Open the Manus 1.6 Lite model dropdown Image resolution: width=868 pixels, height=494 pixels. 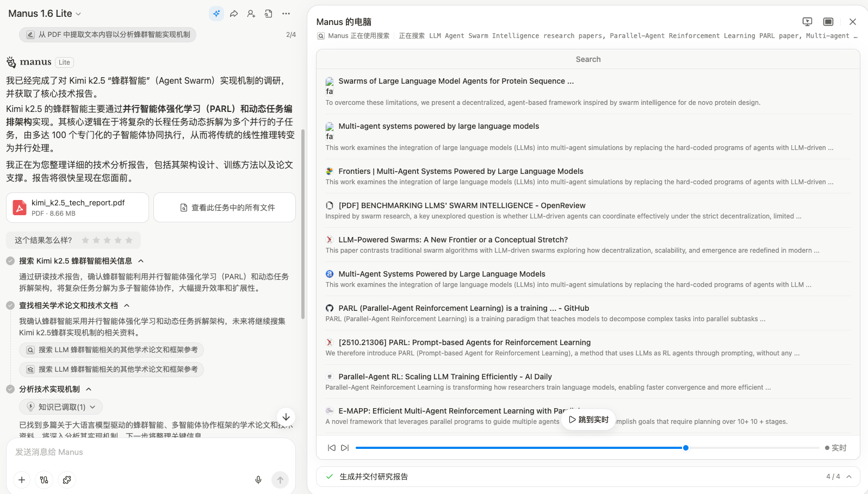[x=45, y=14]
